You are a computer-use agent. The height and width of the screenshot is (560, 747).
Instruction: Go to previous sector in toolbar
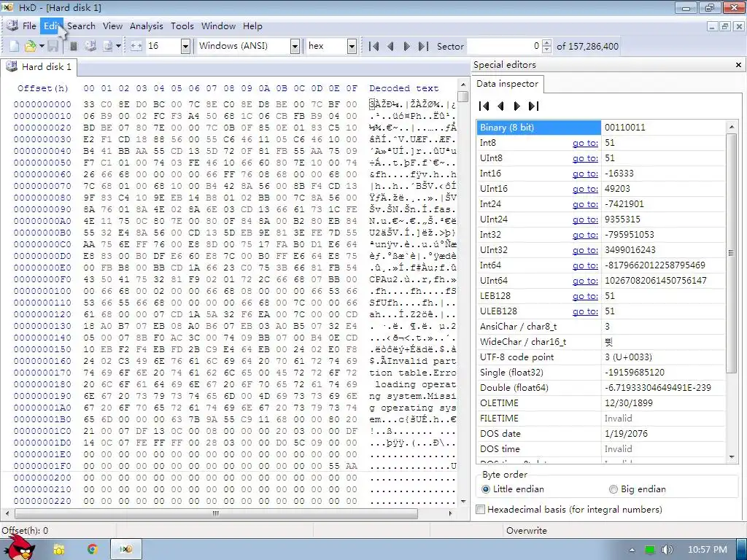click(x=391, y=46)
